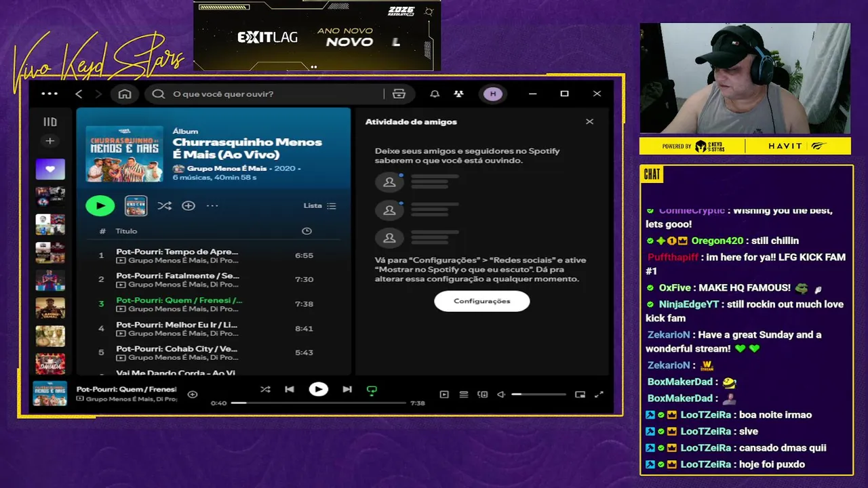Click the 'Configurações' button
Image resolution: width=868 pixels, height=488 pixels.
coord(482,301)
